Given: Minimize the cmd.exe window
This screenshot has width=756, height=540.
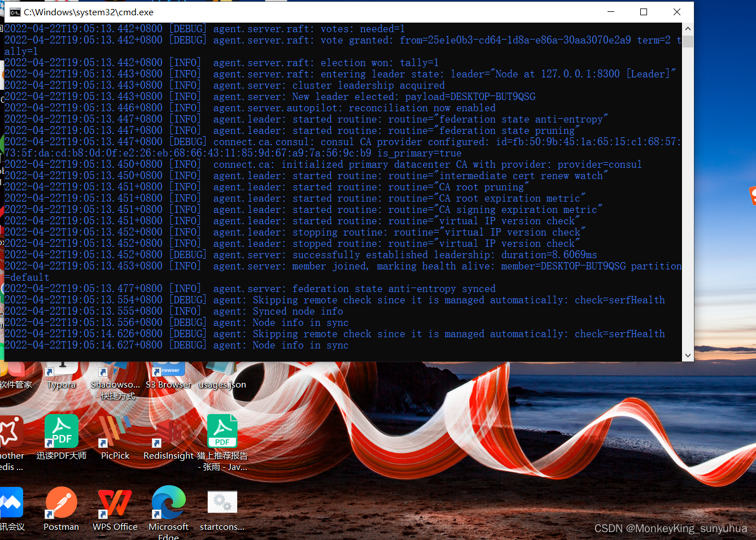Looking at the screenshot, I should pyautogui.click(x=611, y=12).
